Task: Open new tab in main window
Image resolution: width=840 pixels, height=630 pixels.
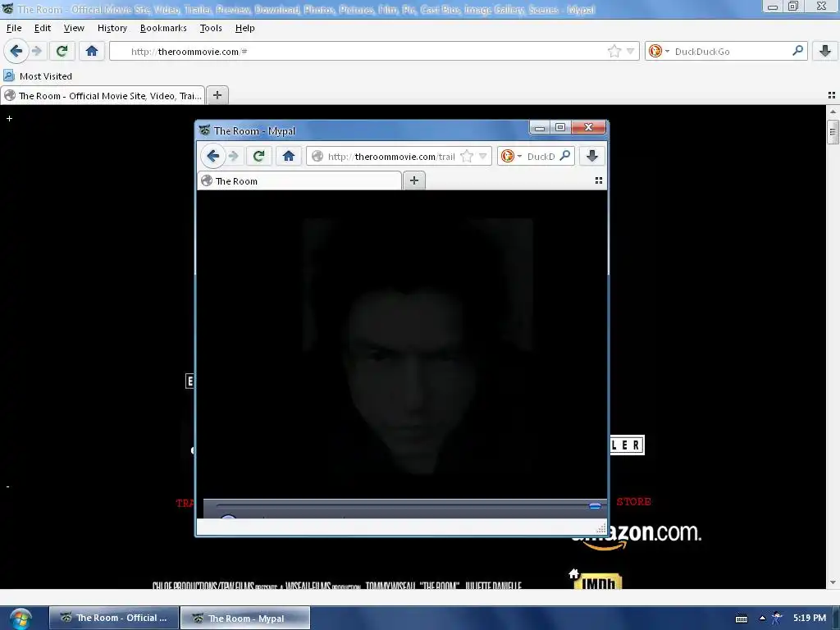Action: click(x=217, y=95)
